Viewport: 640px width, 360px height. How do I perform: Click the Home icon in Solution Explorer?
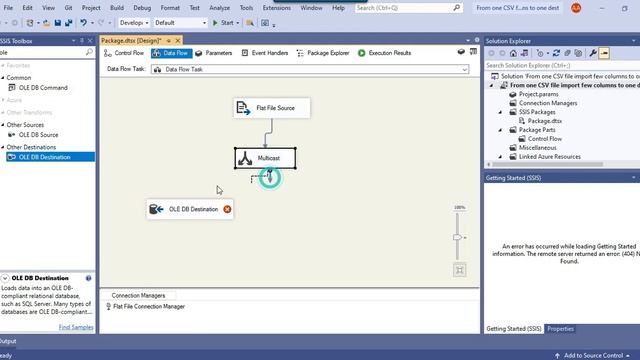tap(513, 53)
